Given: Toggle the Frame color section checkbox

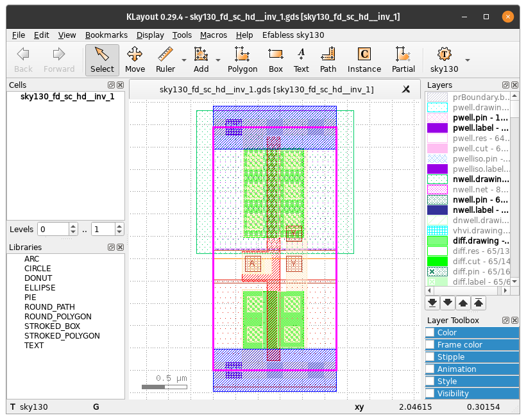Looking at the screenshot, I should pyautogui.click(x=430, y=344).
